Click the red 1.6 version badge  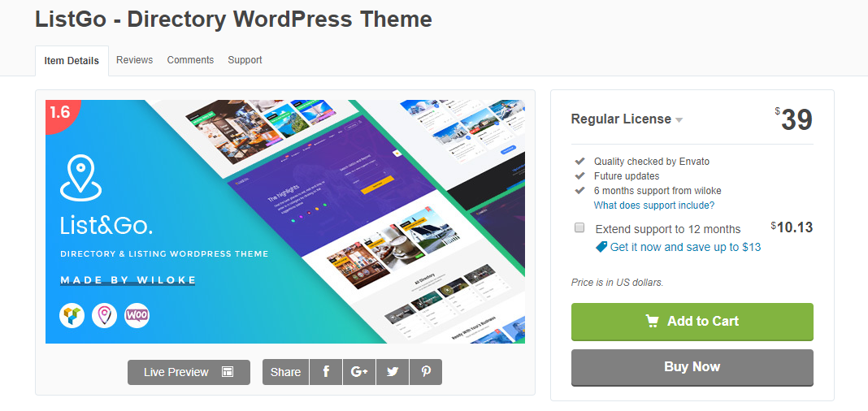point(61,114)
